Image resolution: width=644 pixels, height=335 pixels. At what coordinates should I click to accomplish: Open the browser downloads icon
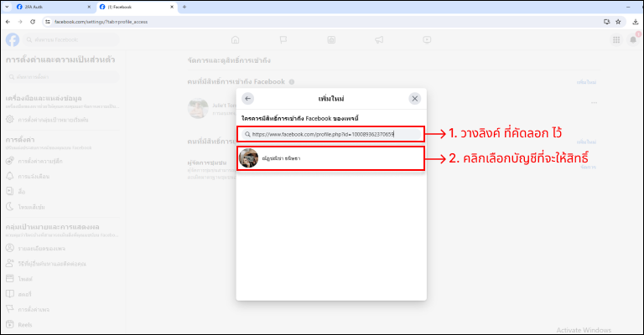[636, 22]
